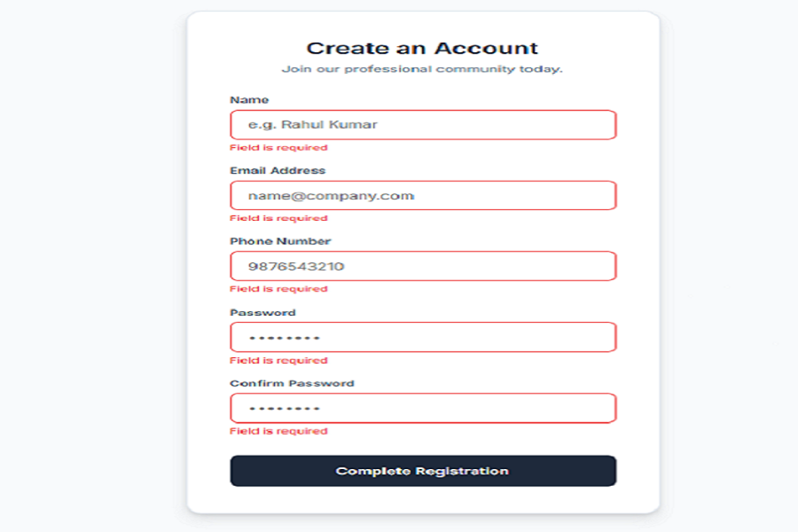Click the Password input field
Image resolution: width=798 pixels, height=532 pixels.
(x=423, y=336)
